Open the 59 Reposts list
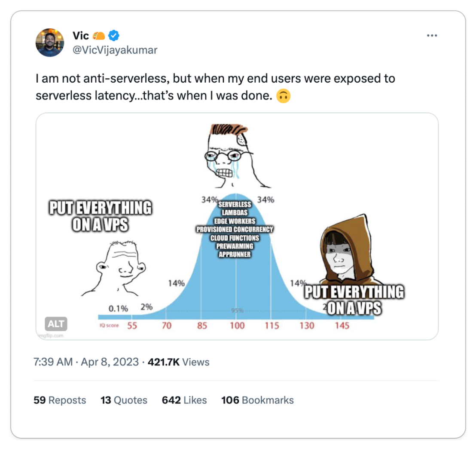476x449 pixels. [60, 400]
